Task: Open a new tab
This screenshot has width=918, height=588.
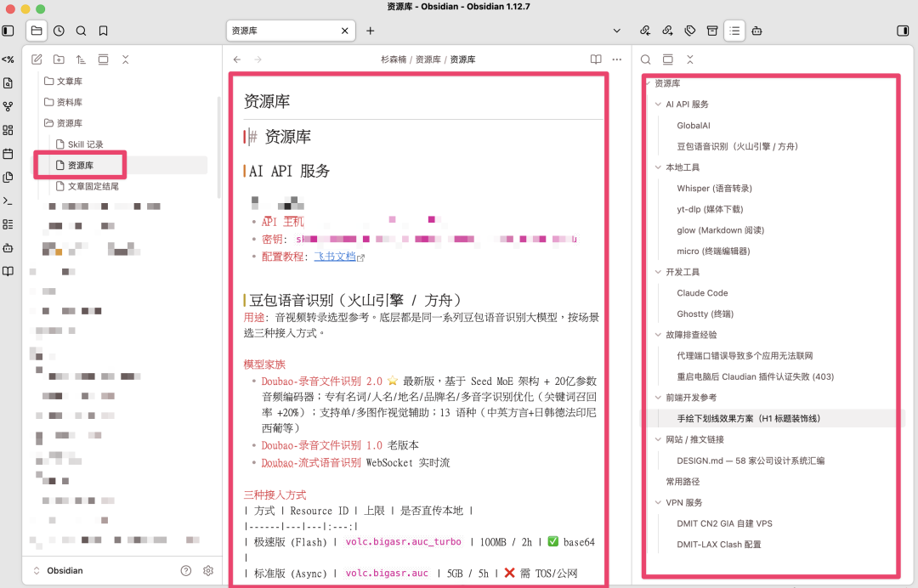Action: coord(370,31)
